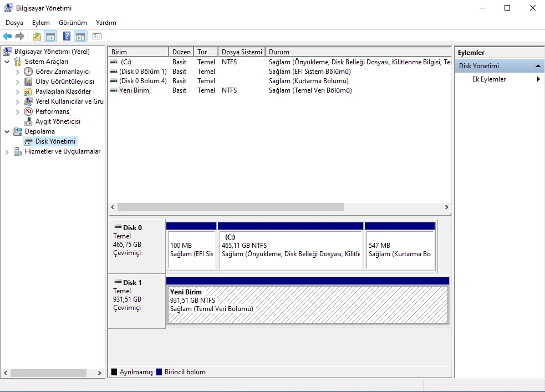Click the checklist settings icon in toolbar
The width and height of the screenshot is (545, 392).
click(x=97, y=37)
